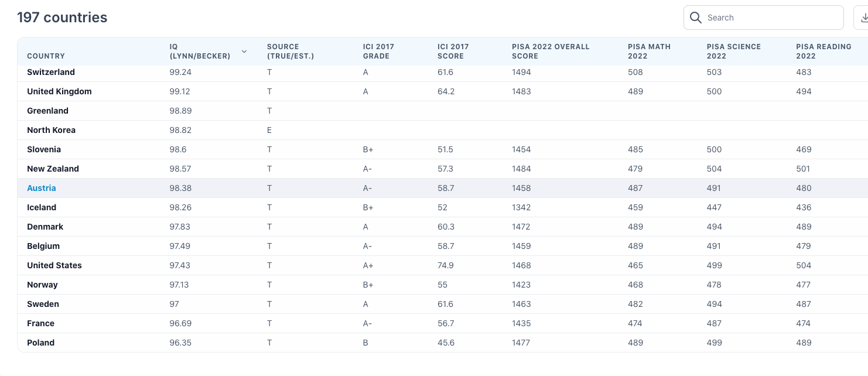Sort by IQ (Lynn/Becker) column header

tap(200, 52)
